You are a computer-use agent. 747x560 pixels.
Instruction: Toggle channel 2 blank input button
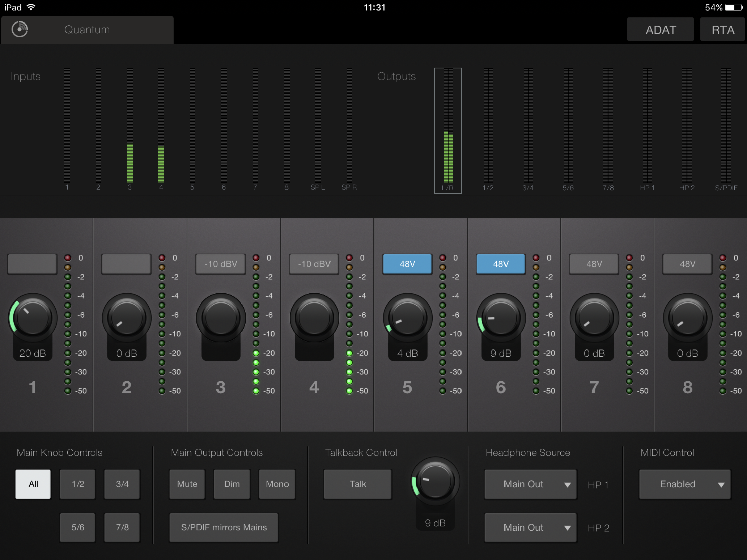coord(126,264)
